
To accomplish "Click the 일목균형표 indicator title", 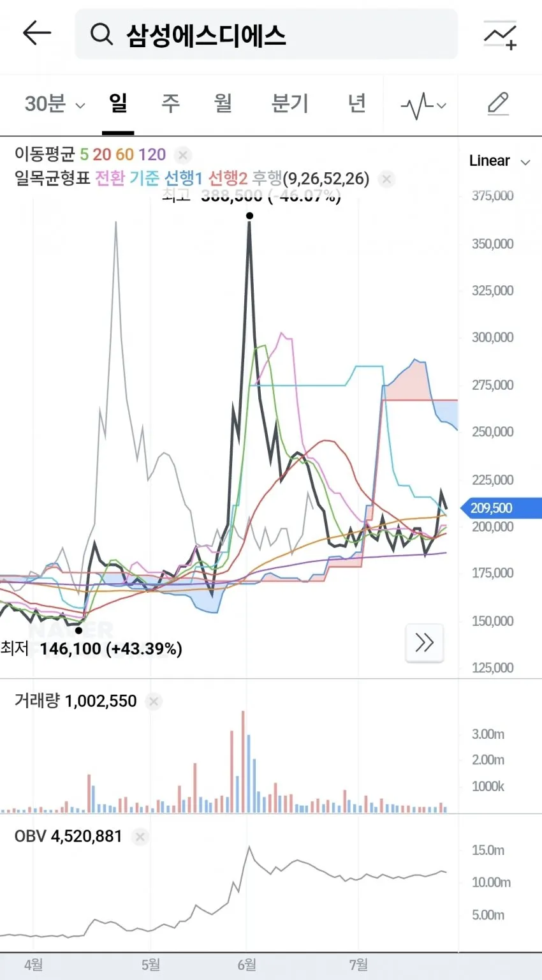I will [52, 178].
